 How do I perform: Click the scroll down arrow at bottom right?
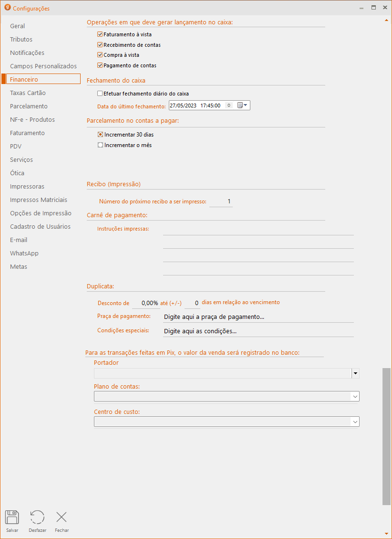tap(386, 534)
